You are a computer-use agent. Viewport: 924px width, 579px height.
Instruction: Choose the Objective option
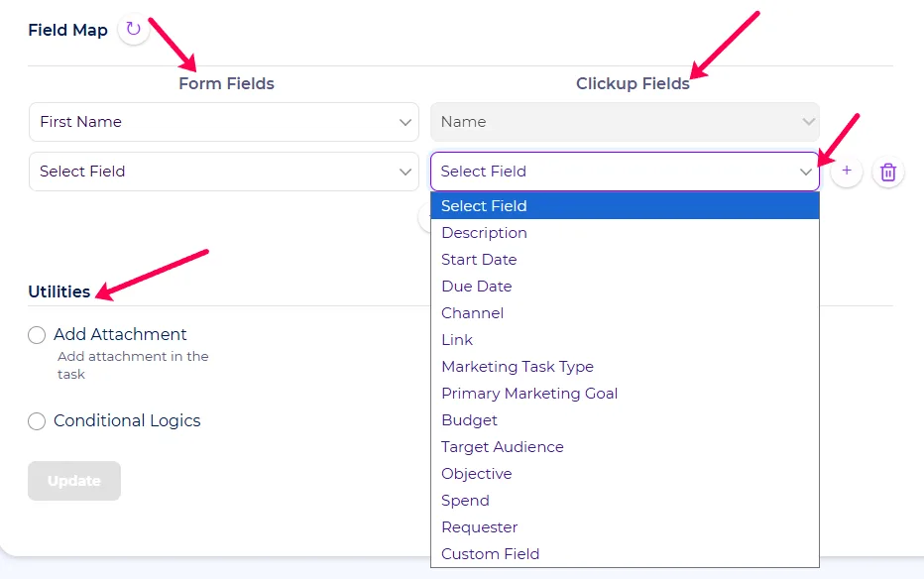(x=625, y=474)
